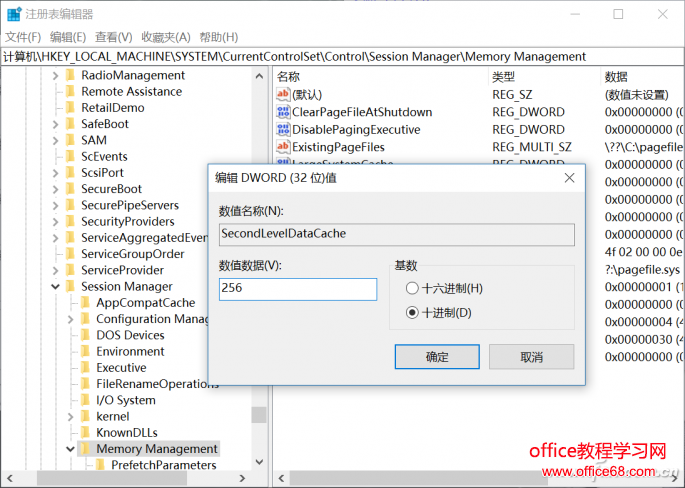Click the ClearPageFileAtShutdown DWORD value icon
This screenshot has width=685, height=488.
[283, 112]
